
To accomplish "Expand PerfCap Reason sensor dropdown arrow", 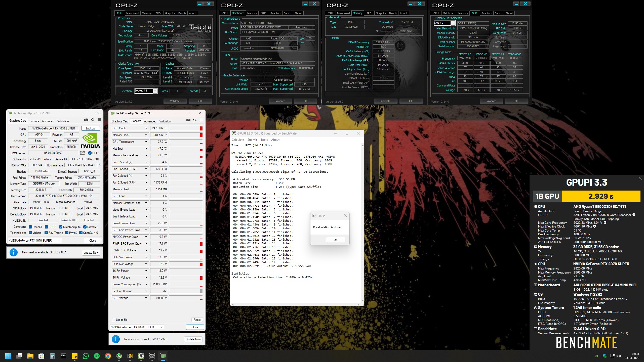I will point(146,291).
